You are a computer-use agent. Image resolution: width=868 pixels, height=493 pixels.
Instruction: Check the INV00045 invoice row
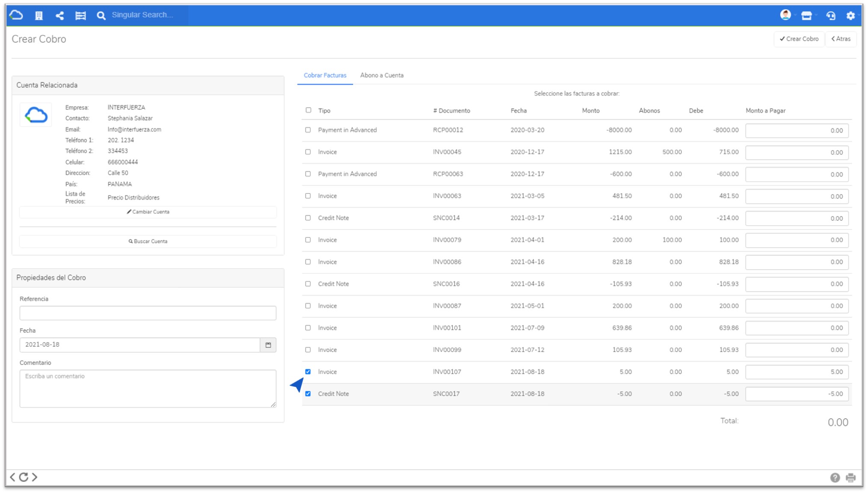(308, 152)
